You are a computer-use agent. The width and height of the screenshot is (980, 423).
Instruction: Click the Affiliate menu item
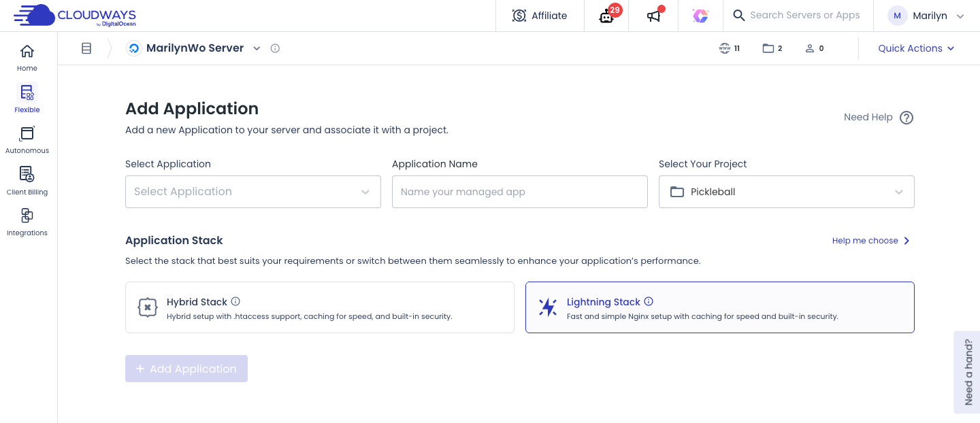coord(540,15)
